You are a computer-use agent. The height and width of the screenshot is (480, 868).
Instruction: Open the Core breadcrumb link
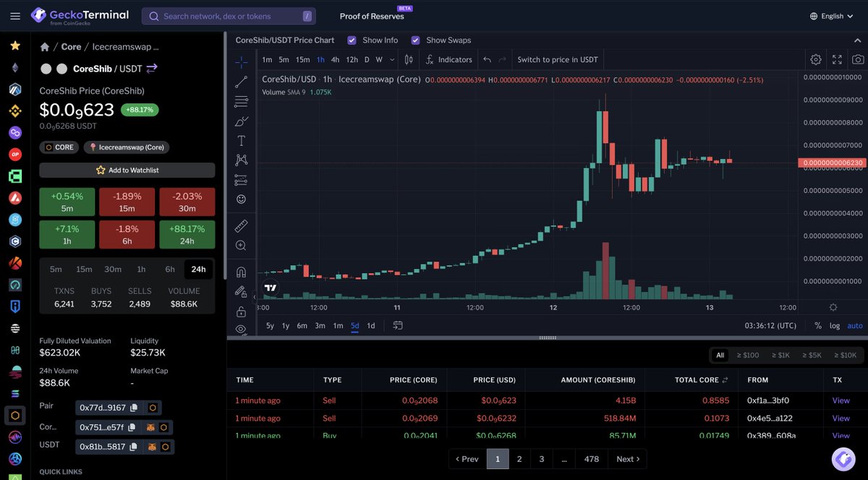[71, 46]
